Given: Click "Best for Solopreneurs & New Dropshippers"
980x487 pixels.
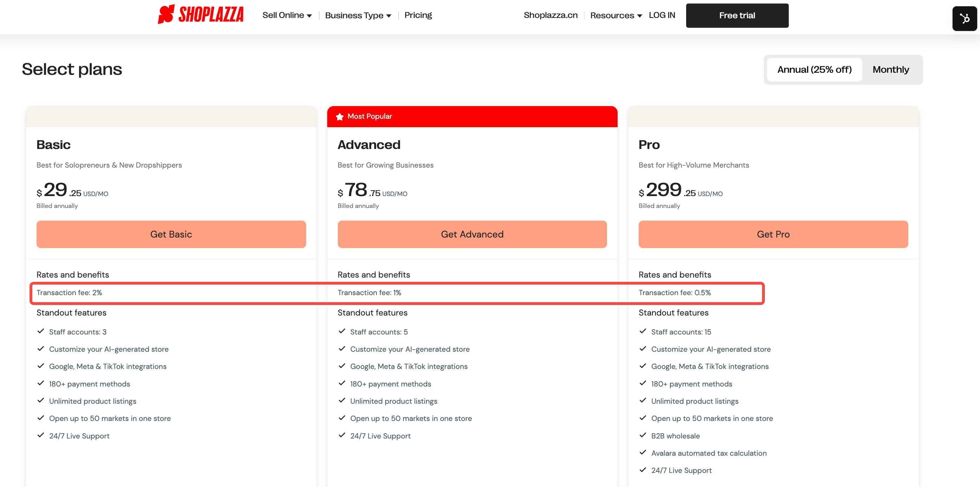Looking at the screenshot, I should (109, 165).
